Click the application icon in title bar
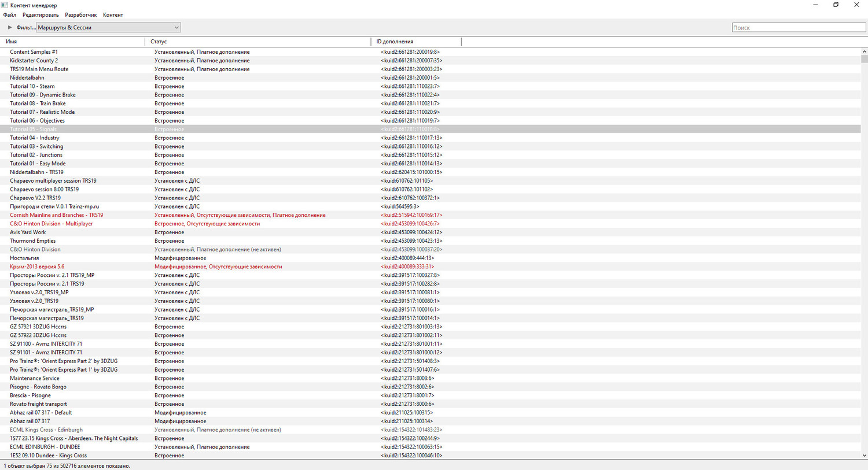868x470 pixels. point(5,5)
